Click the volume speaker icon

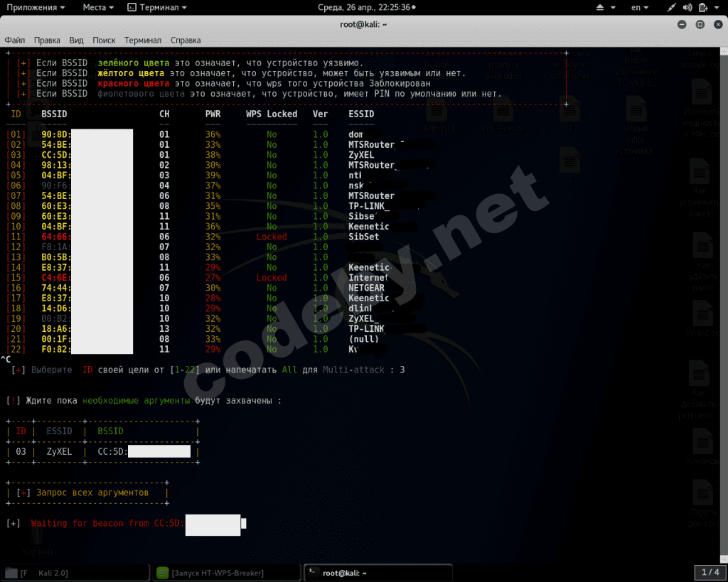coord(687,7)
